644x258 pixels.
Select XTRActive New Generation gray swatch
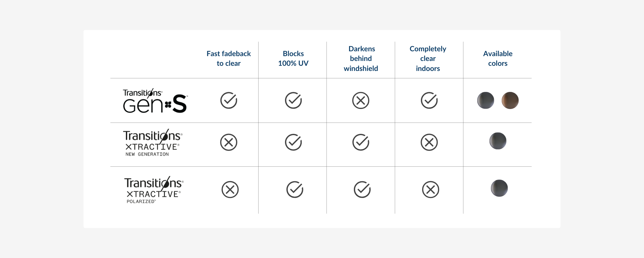(x=498, y=141)
